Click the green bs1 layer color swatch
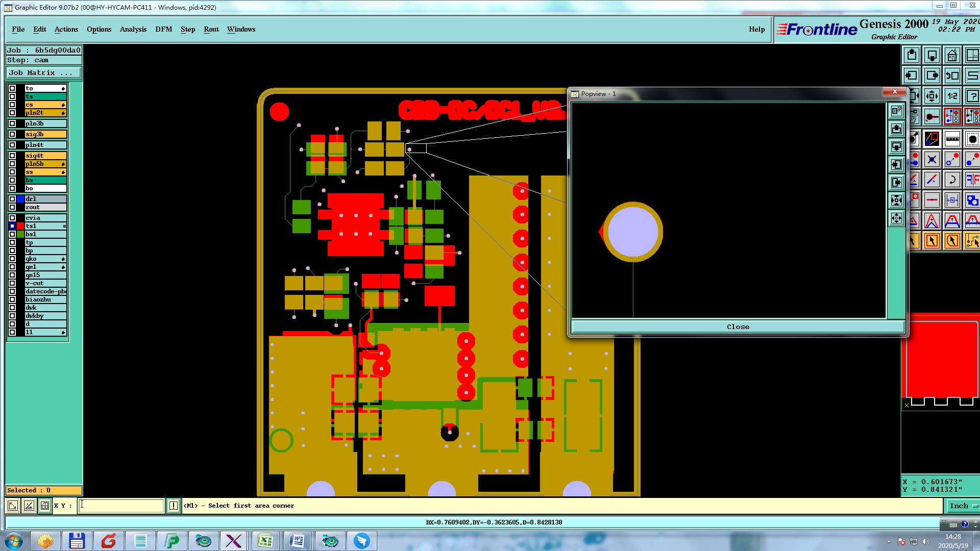Image resolution: width=980 pixels, height=551 pixels. (20, 234)
